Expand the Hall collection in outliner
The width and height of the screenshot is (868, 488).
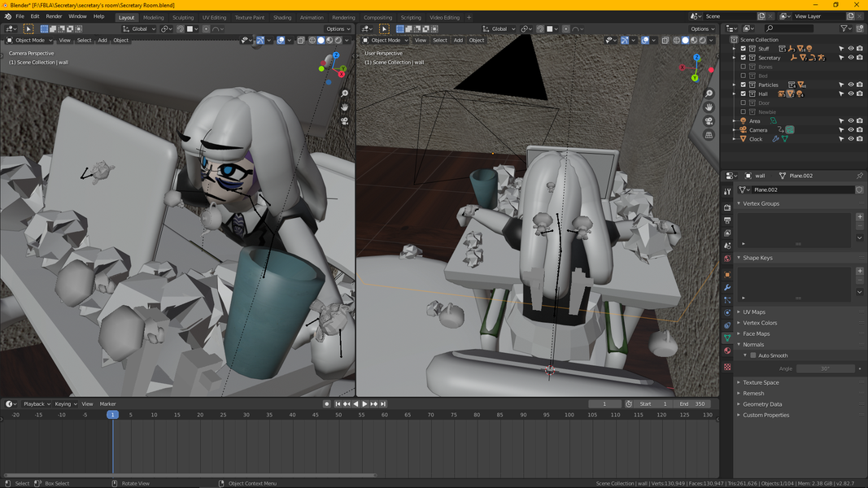735,94
